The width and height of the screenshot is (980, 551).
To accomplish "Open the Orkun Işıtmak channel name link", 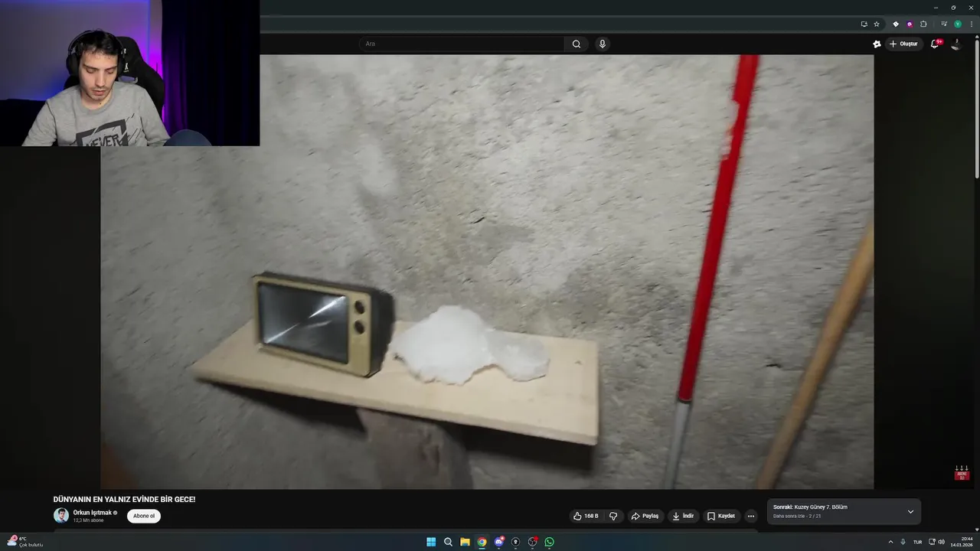I will [93, 513].
